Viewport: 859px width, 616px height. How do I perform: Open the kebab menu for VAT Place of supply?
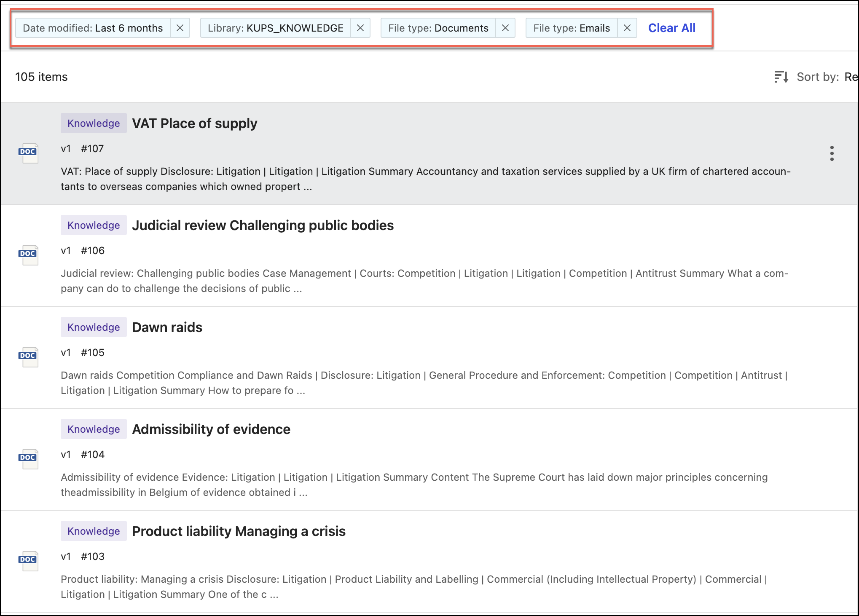point(832,153)
